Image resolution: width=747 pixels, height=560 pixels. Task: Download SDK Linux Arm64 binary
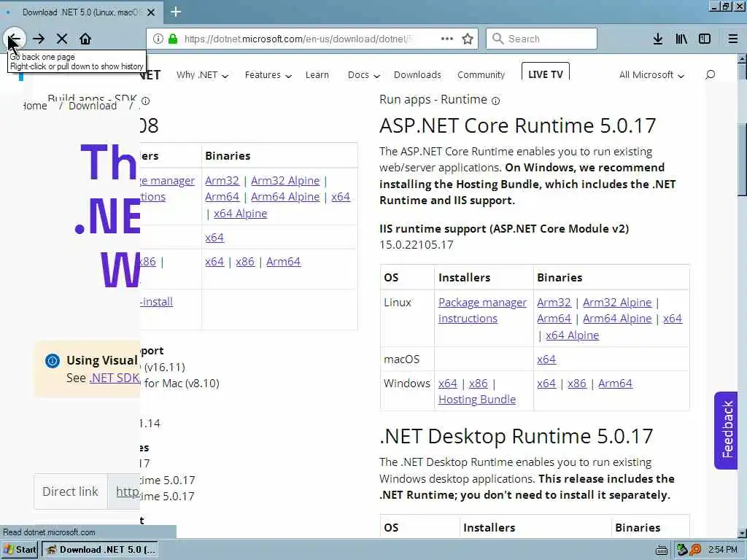[x=222, y=197]
